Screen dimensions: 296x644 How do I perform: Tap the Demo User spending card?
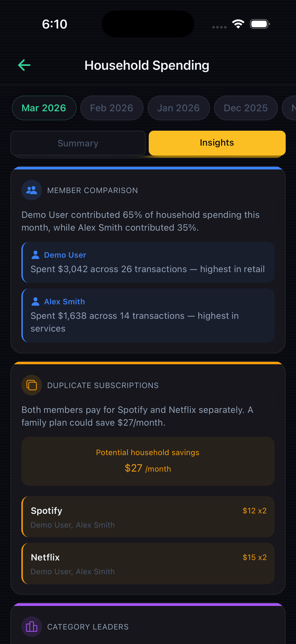(x=148, y=262)
